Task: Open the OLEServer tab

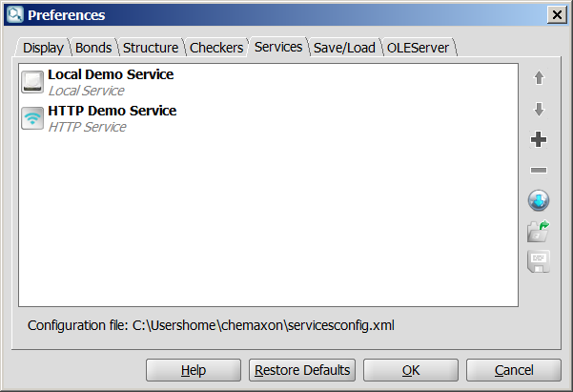Action: [418, 48]
